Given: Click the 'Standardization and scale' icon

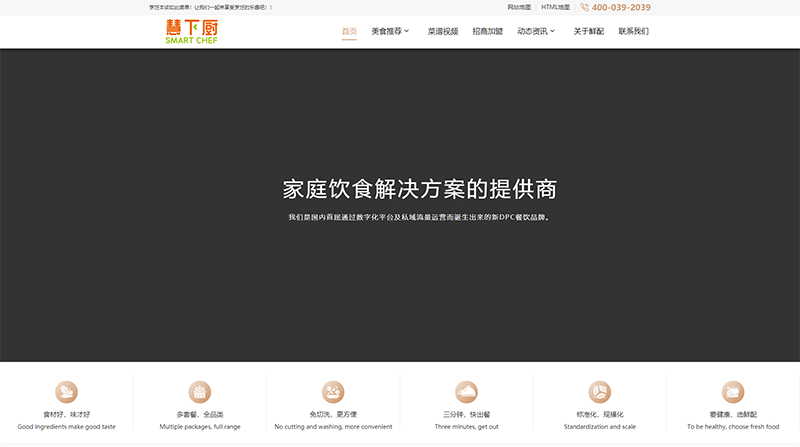Looking at the screenshot, I should [x=599, y=391].
